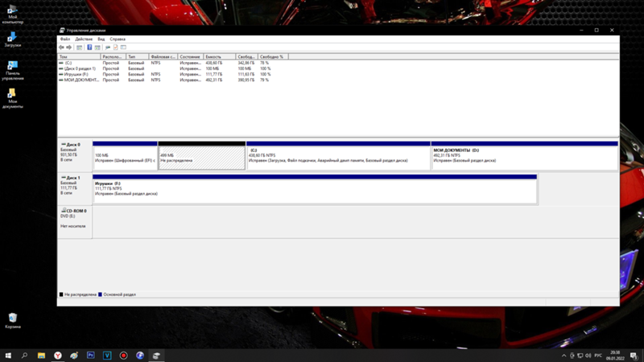Image resolution: width=644 pixels, height=362 pixels.
Task: Click the Disk Management title bar icon
Action: click(62, 31)
